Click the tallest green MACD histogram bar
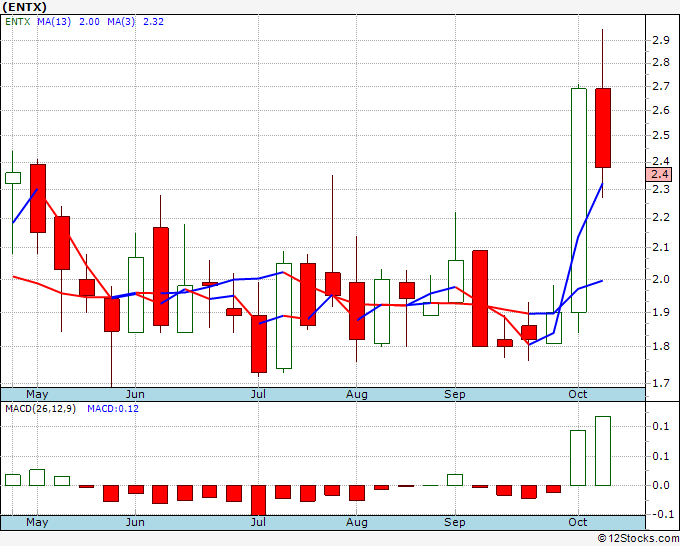The image size is (680, 546). (603, 451)
